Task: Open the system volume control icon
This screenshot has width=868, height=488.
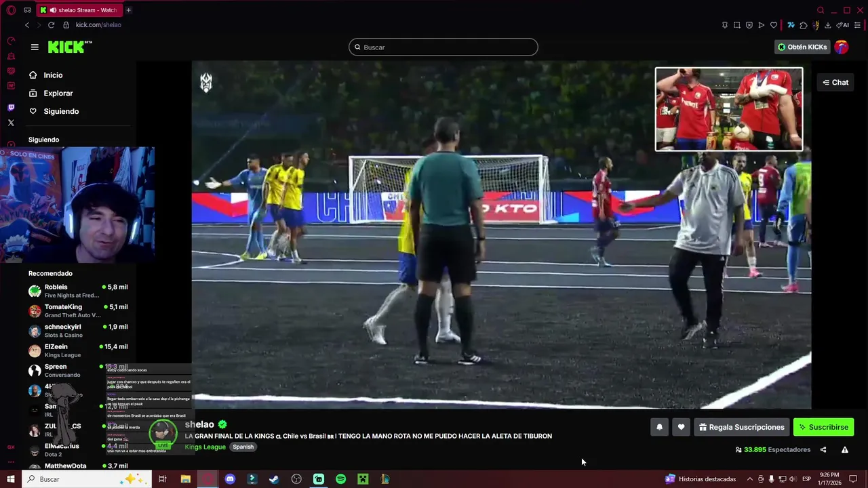Action: pos(792,479)
